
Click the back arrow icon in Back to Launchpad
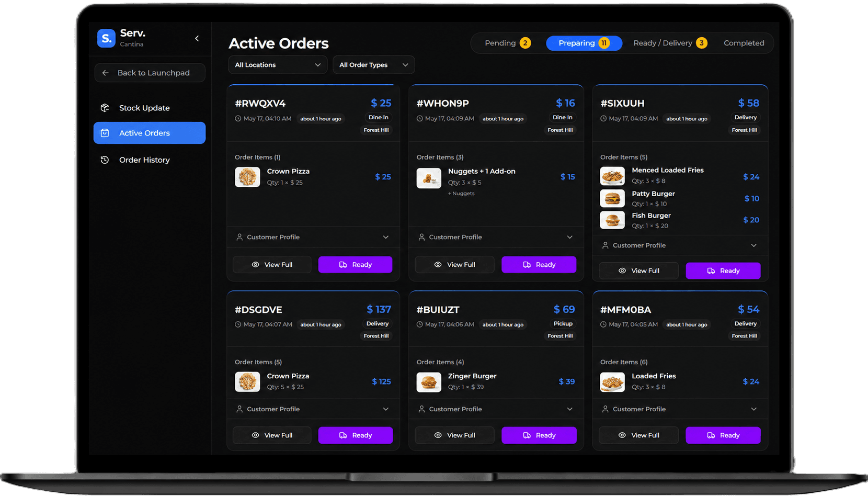point(106,73)
